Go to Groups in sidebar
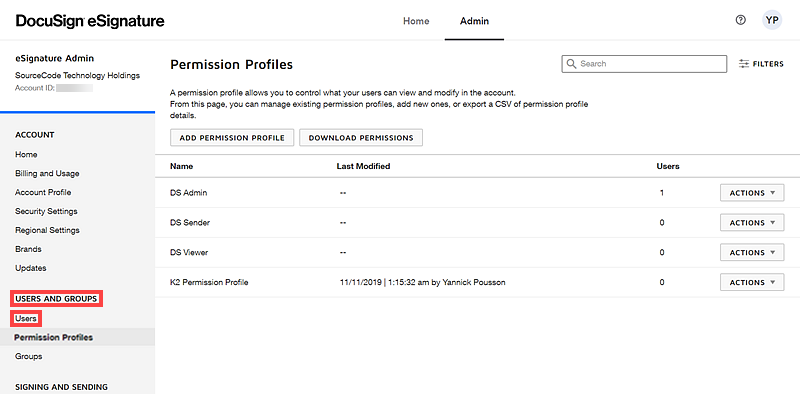Image resolution: width=800 pixels, height=394 pixels. point(29,356)
